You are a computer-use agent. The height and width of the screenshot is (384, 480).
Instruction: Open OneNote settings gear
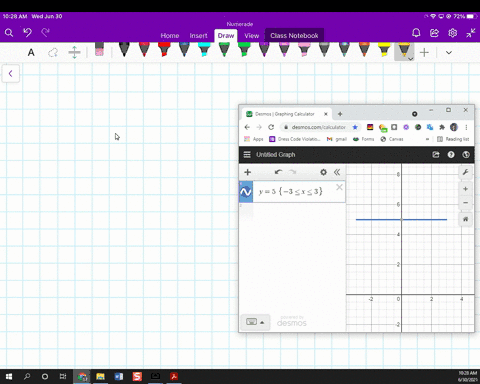(452, 33)
